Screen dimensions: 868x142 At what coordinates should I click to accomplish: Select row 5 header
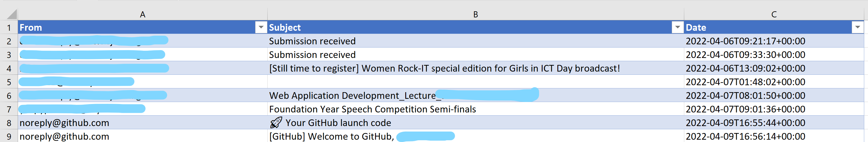coord(9,82)
